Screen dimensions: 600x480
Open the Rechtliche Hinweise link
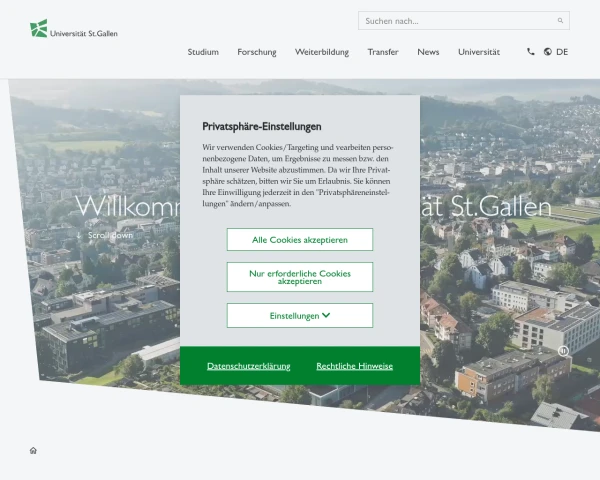pyautogui.click(x=355, y=366)
